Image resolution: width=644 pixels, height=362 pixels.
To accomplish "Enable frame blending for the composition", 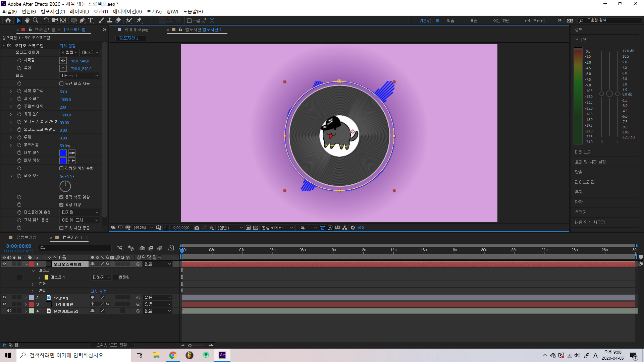I will click(x=151, y=248).
